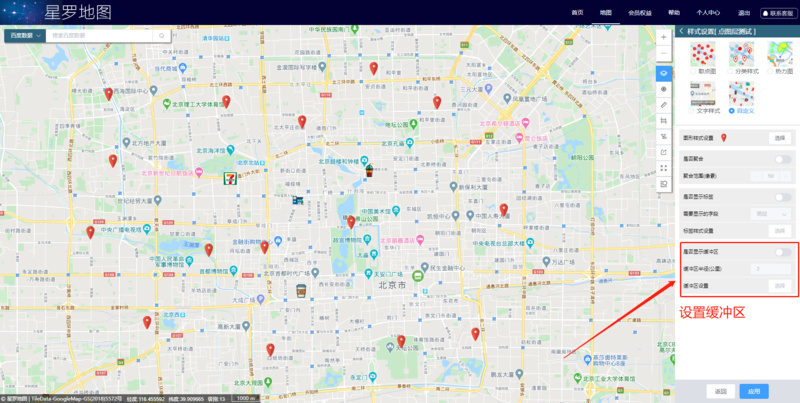This screenshot has height=403, width=800.
Task: Click the 返回 button
Action: point(720,392)
